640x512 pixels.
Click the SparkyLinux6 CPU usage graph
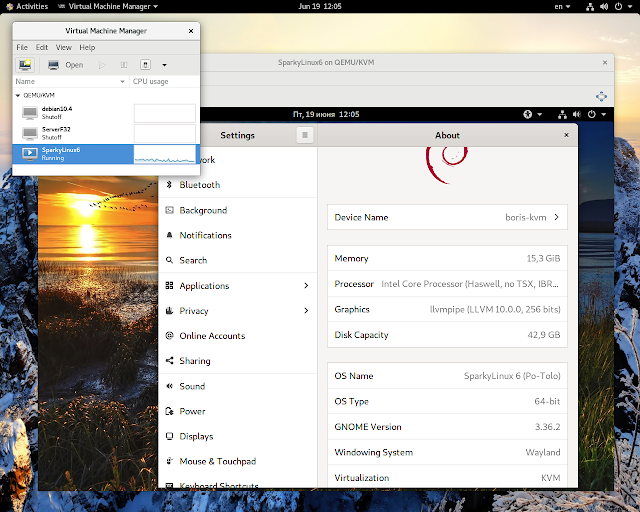[165, 154]
